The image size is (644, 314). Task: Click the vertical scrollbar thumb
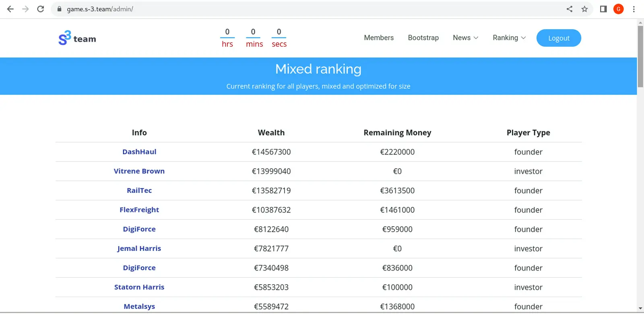[640, 56]
